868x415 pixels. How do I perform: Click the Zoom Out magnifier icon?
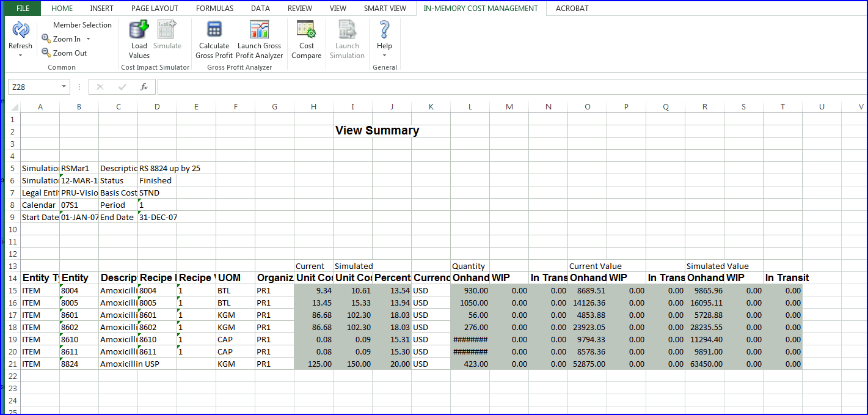(46, 53)
